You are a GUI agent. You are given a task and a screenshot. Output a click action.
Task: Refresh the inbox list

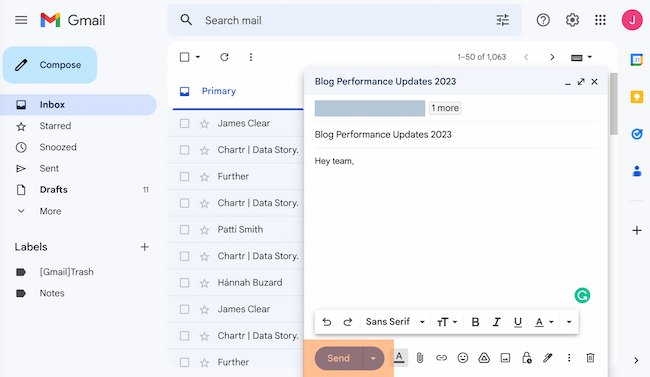224,57
